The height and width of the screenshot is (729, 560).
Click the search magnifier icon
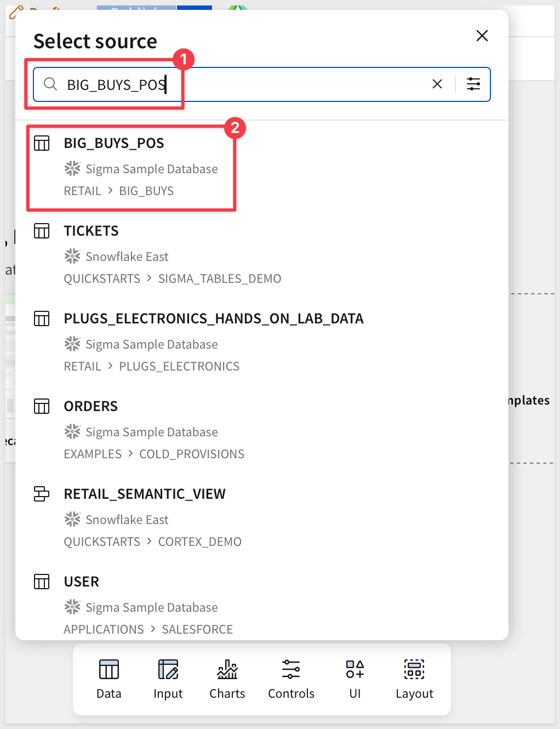[50, 84]
